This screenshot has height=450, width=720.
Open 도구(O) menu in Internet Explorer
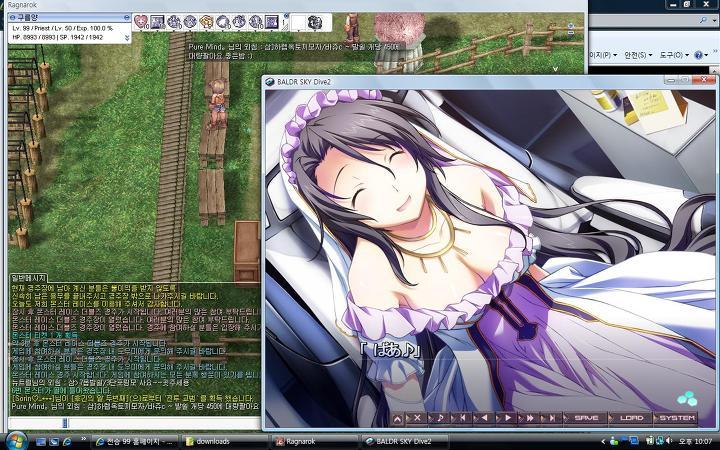(674, 55)
